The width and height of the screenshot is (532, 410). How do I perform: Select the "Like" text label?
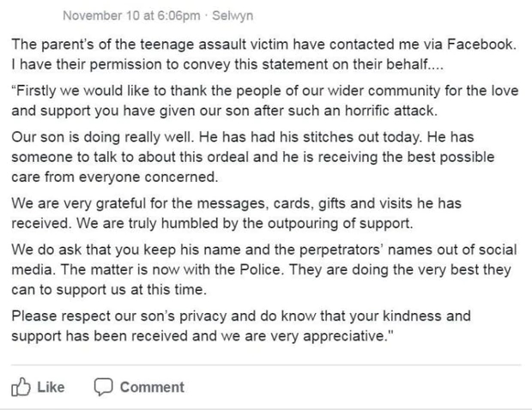click(x=51, y=387)
